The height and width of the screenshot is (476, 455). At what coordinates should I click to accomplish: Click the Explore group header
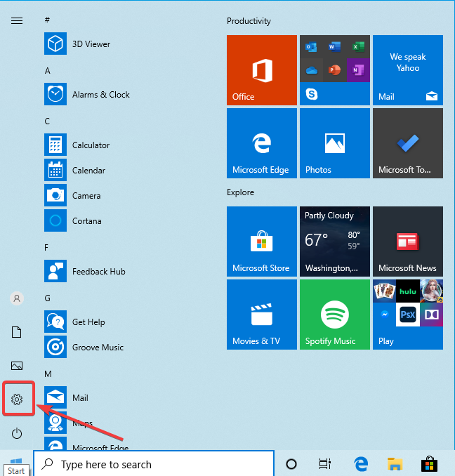pos(240,192)
